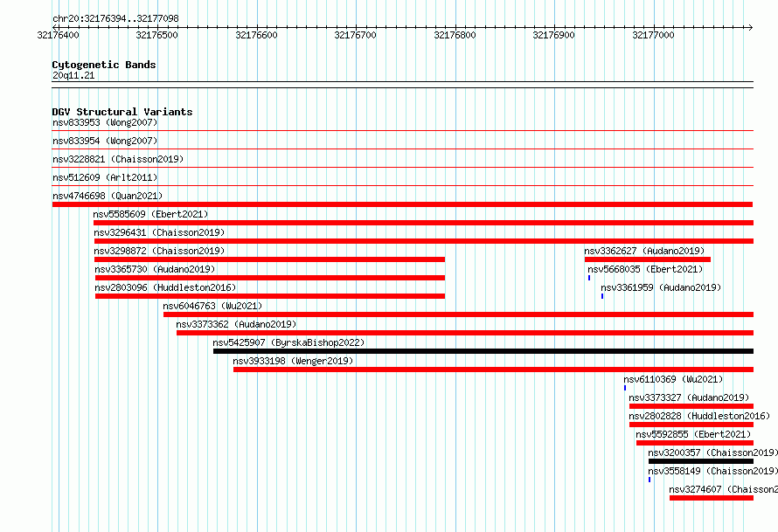Click the 32176800 ruler position
This screenshot has width=778, height=532.
tap(455, 35)
